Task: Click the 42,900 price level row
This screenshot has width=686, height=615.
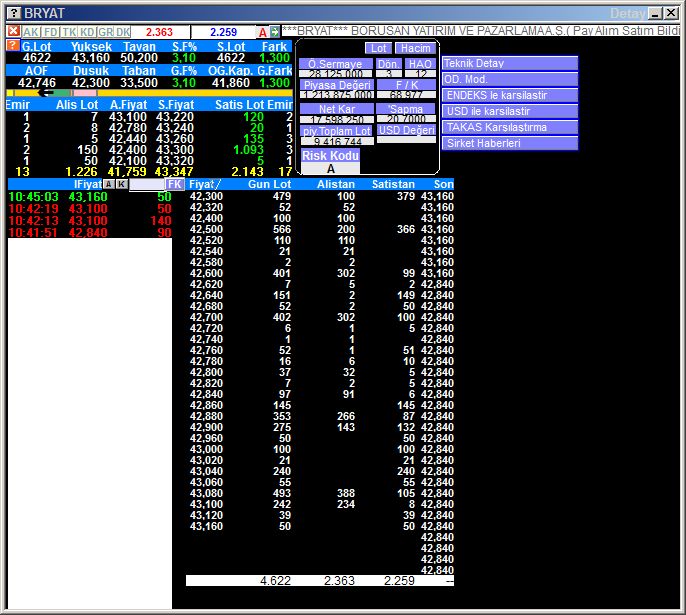Action: point(321,427)
